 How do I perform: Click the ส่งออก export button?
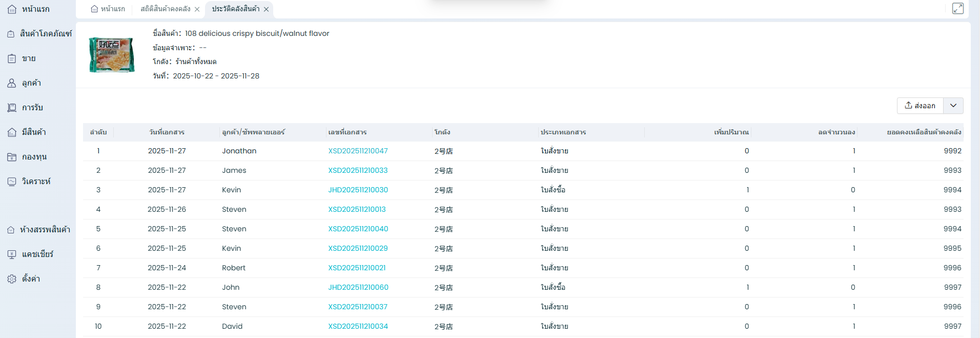pyautogui.click(x=920, y=106)
